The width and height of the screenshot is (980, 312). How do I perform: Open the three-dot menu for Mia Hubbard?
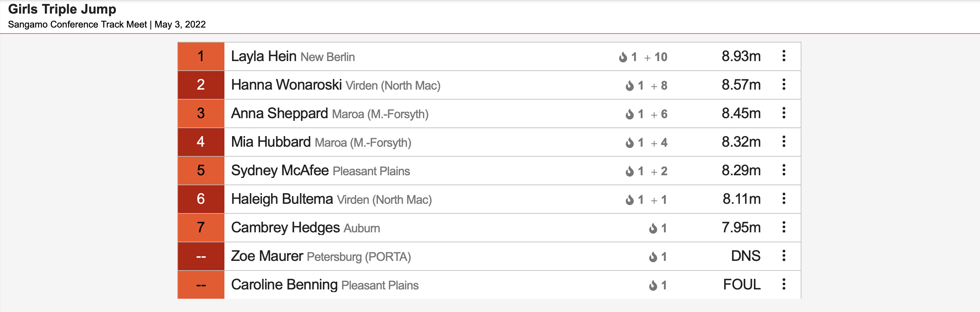(784, 141)
